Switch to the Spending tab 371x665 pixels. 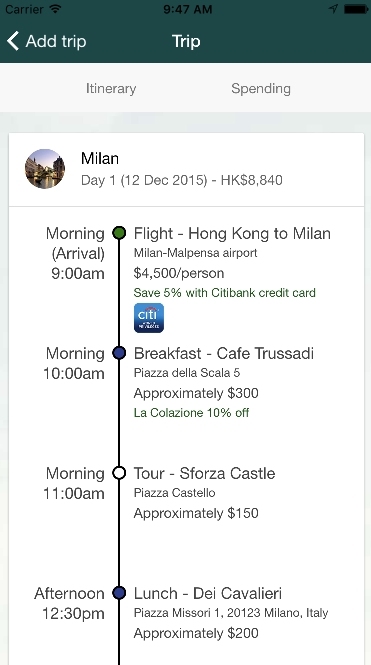261,89
